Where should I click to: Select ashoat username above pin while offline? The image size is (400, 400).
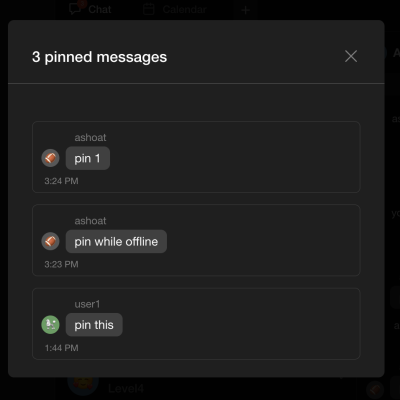(x=90, y=221)
